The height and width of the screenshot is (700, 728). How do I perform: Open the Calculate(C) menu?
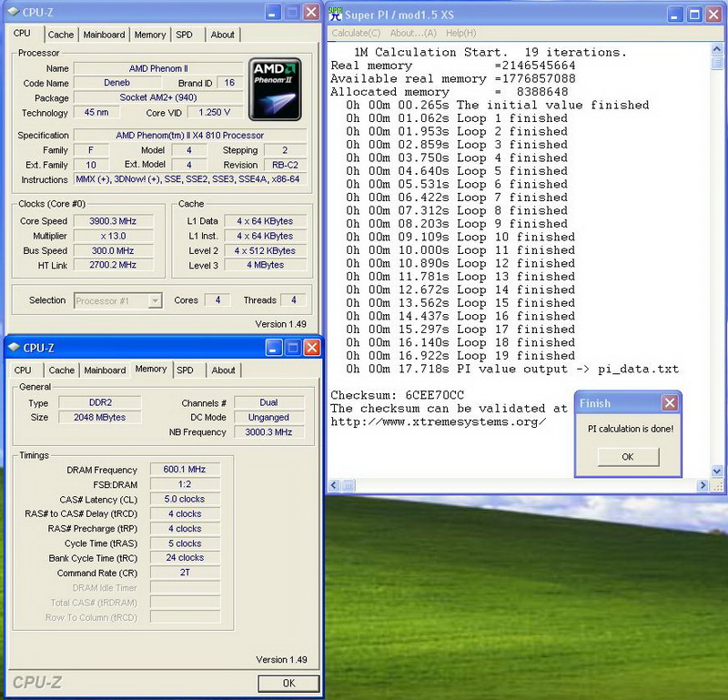(x=357, y=33)
